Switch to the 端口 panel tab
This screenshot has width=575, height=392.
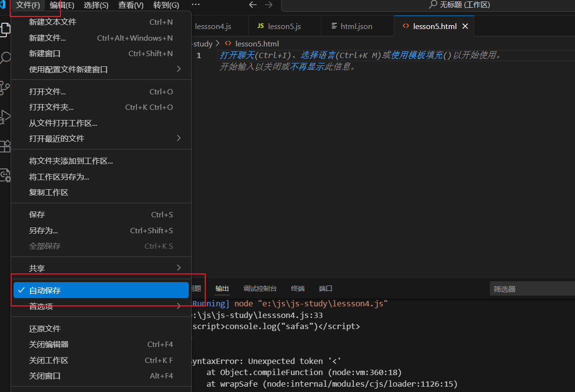pos(325,288)
